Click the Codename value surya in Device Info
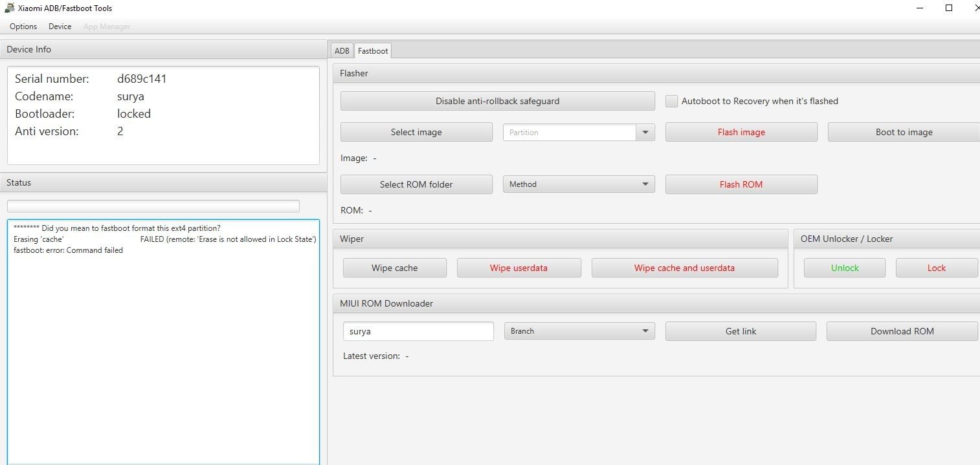Viewport: 980px width, 465px height. [x=130, y=96]
